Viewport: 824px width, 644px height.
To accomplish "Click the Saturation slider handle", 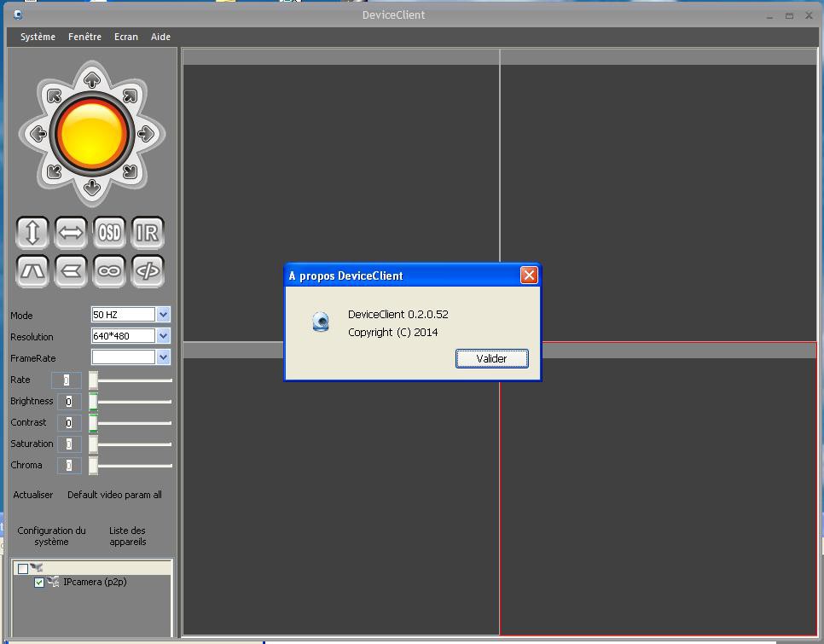I will click(x=93, y=444).
